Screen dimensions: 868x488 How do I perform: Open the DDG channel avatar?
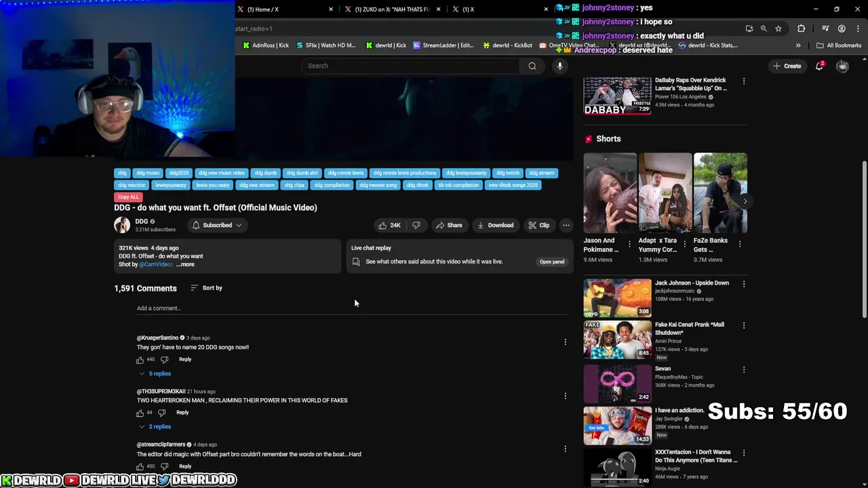click(122, 225)
